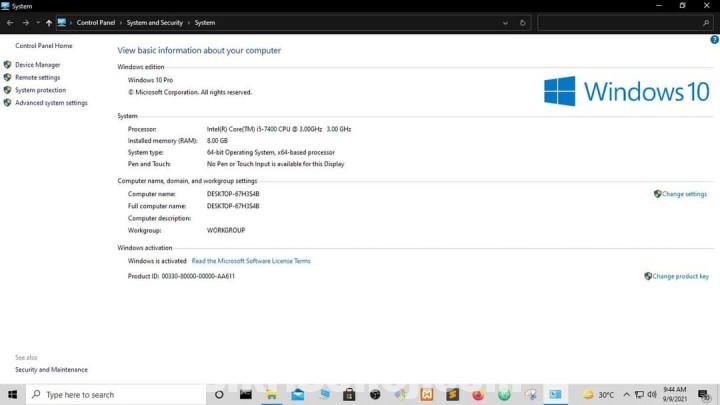Image resolution: width=720 pixels, height=405 pixels.
Task: Click shield icon beside Advanced system settings
Action: 7,103
